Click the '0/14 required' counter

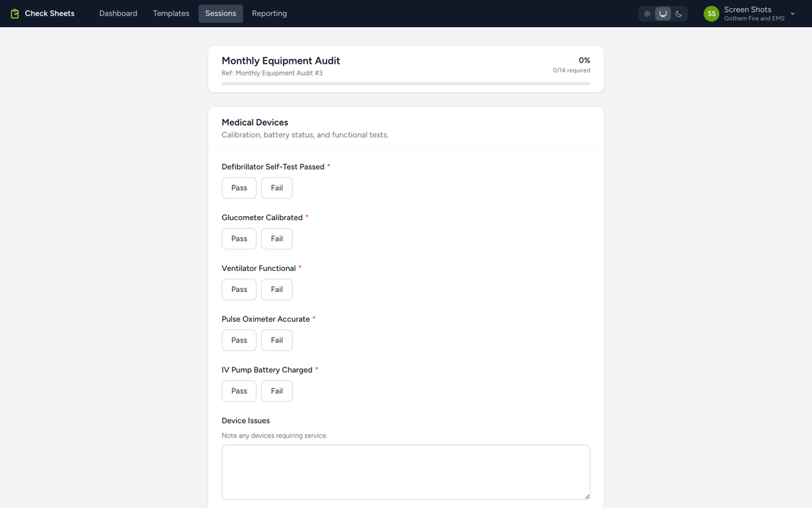tap(571, 70)
